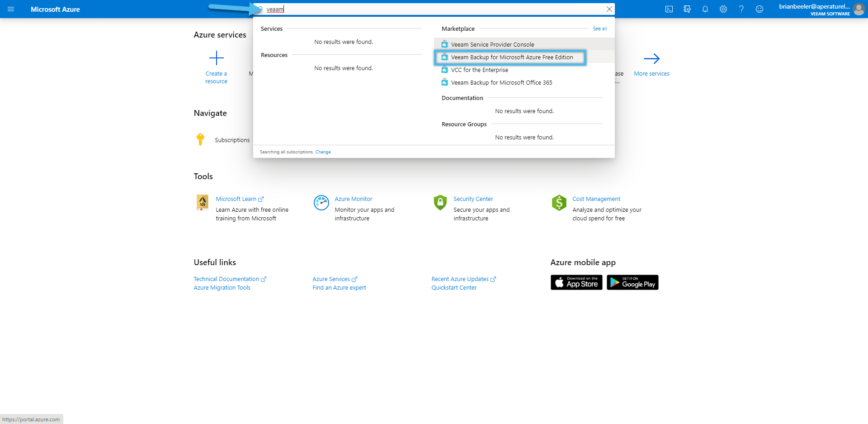
Task: Click Microsoft Azure home title
Action: click(55, 9)
